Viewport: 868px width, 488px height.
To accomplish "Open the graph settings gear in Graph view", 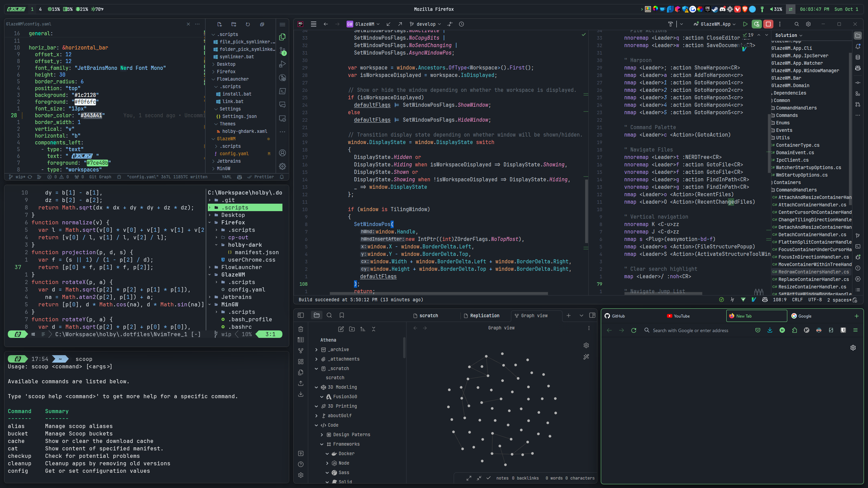I will click(x=586, y=345).
